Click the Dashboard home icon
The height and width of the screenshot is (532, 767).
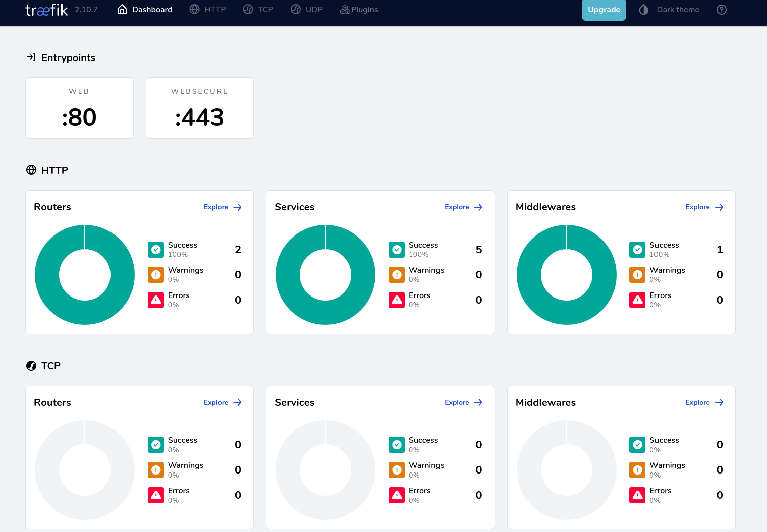[122, 10]
